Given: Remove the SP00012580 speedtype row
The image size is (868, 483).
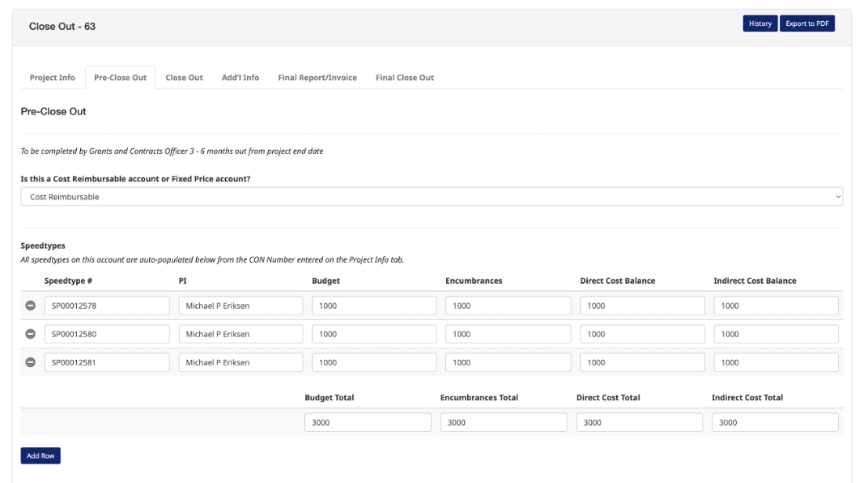Looking at the screenshot, I should point(31,334).
